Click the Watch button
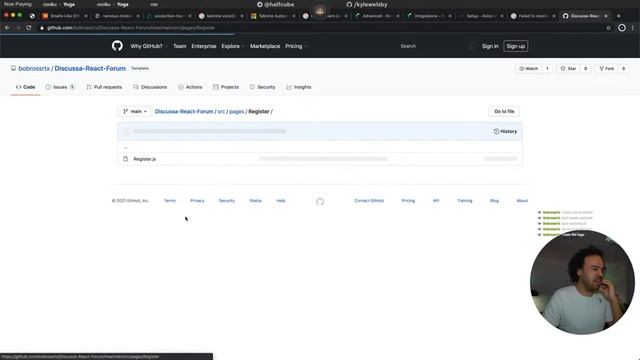Image resolution: width=640 pixels, height=360 pixels. [x=529, y=69]
